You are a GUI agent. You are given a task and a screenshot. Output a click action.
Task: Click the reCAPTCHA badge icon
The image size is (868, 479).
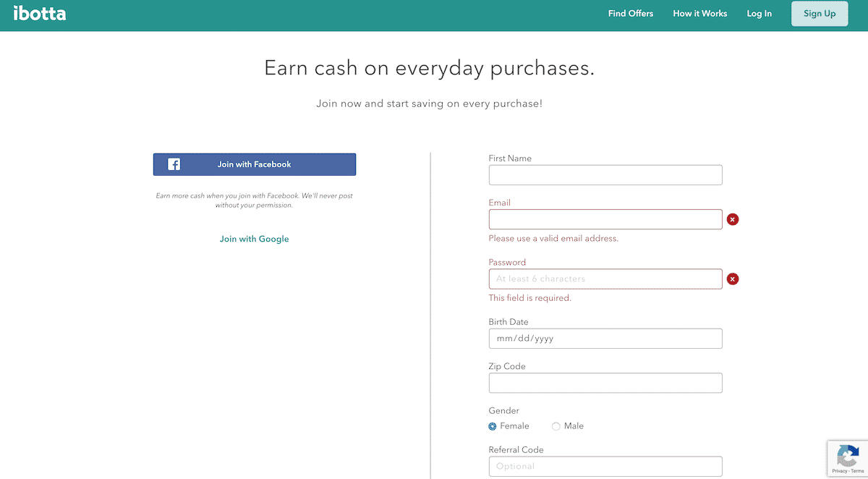click(x=848, y=455)
